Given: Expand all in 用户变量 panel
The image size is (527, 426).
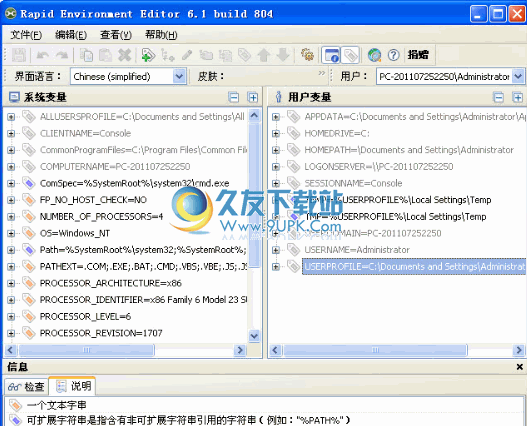Looking at the screenshot, I should (x=518, y=98).
